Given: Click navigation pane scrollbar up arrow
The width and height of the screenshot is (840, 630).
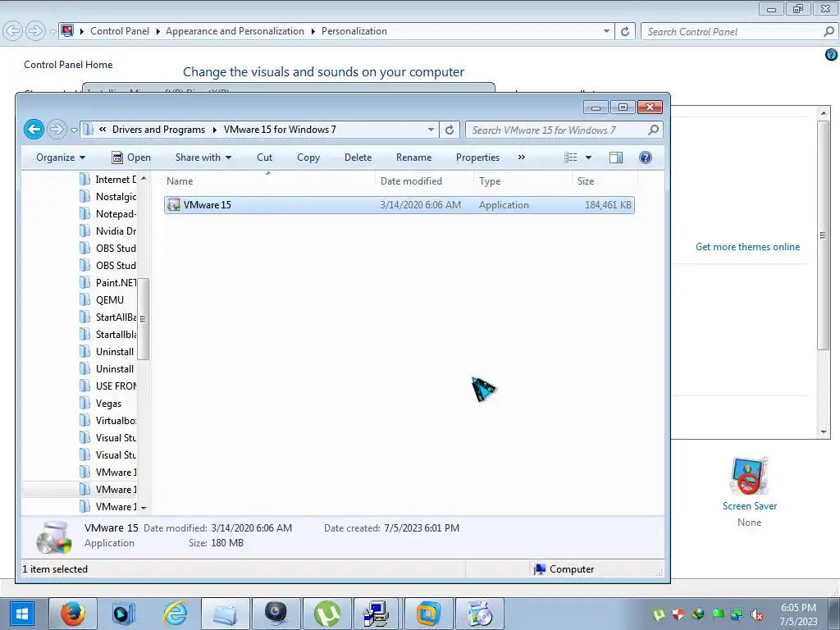Looking at the screenshot, I should click(x=143, y=178).
